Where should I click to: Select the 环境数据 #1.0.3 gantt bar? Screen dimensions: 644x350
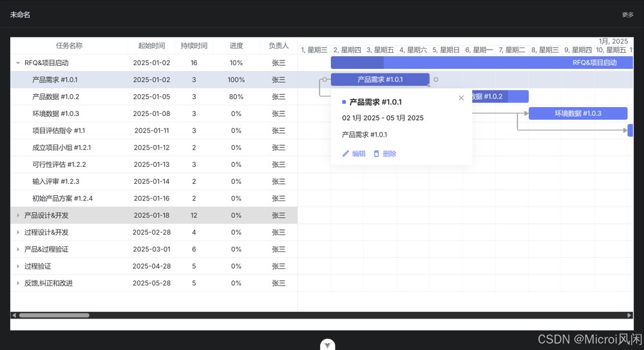pos(578,113)
